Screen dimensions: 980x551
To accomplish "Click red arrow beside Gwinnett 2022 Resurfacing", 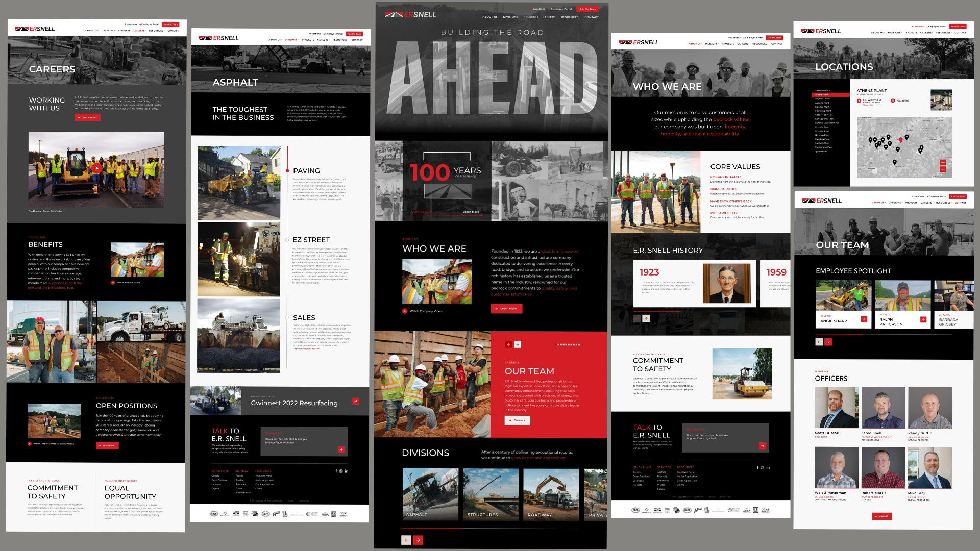I will [356, 402].
